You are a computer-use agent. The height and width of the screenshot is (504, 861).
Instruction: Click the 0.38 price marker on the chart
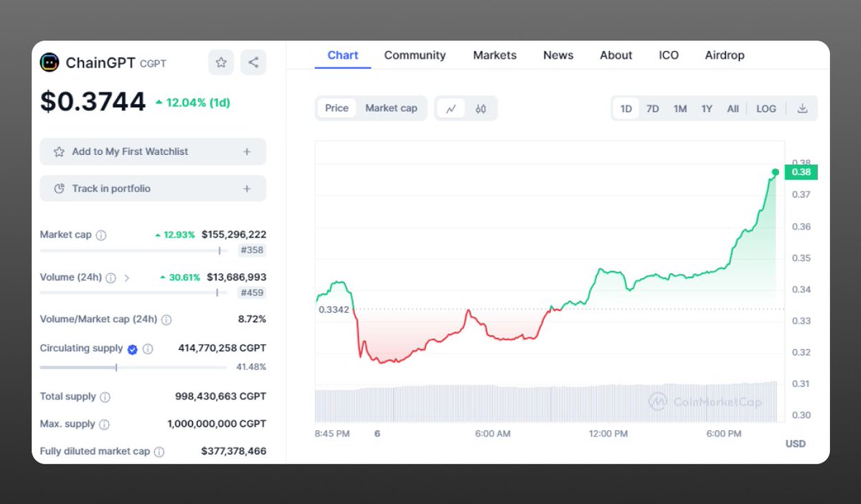pyautogui.click(x=801, y=172)
